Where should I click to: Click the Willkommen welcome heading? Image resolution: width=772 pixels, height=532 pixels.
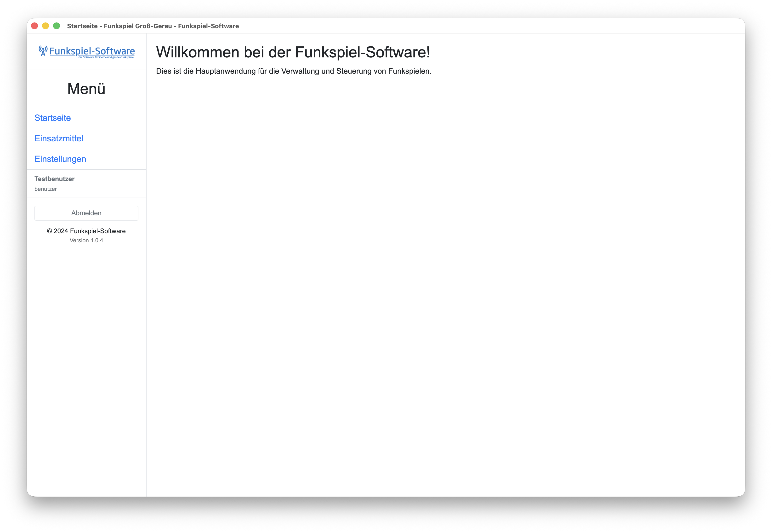293,52
